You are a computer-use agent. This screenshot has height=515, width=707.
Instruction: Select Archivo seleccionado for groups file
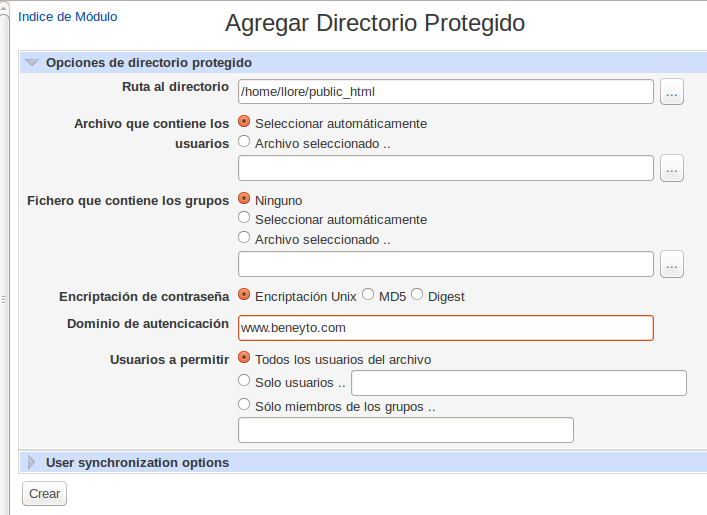point(244,237)
